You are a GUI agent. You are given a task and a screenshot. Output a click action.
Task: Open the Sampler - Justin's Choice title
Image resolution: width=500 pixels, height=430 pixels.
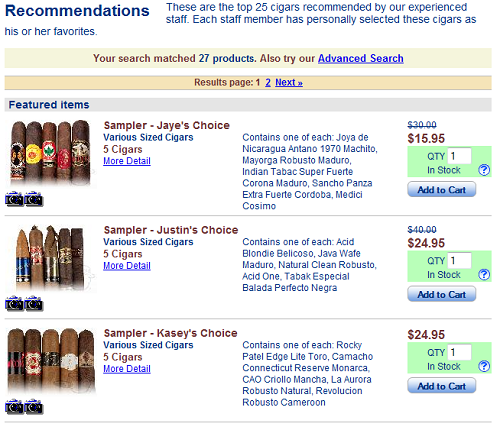tap(171, 230)
